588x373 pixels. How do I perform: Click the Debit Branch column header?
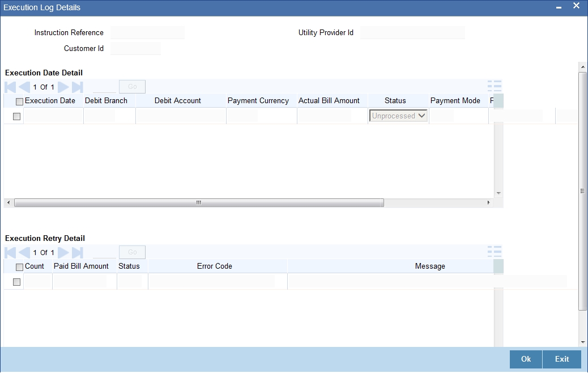click(106, 100)
